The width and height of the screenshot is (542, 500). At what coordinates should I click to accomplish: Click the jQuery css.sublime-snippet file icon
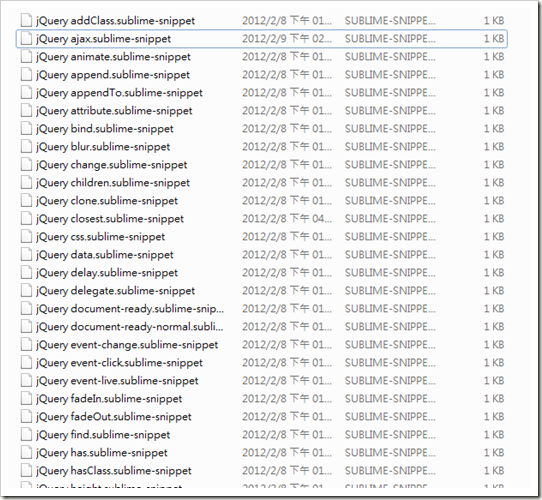pos(27,236)
